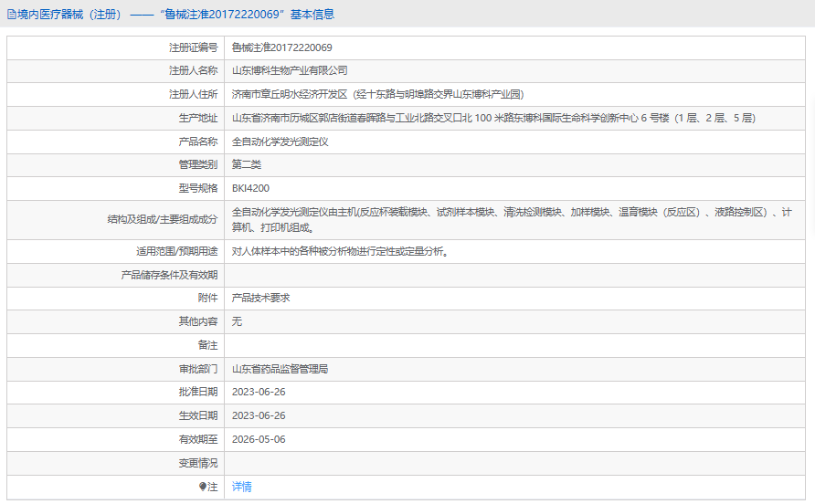Click the 型号规格 label
Viewport: 815px width, 504px height.
[198, 189]
